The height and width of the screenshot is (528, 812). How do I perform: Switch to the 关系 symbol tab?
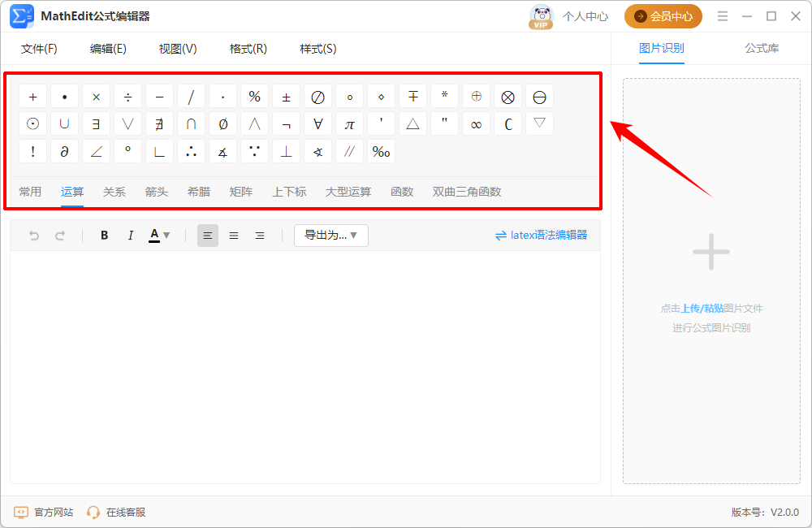pos(114,192)
